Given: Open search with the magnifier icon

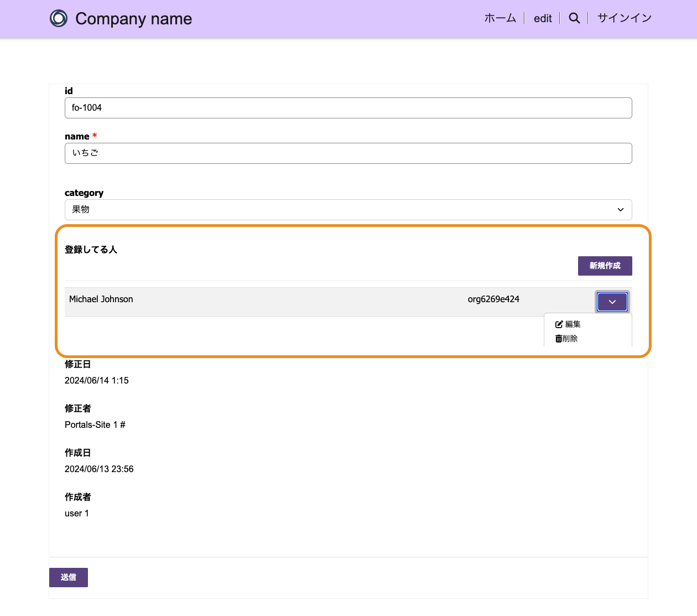Looking at the screenshot, I should point(574,18).
